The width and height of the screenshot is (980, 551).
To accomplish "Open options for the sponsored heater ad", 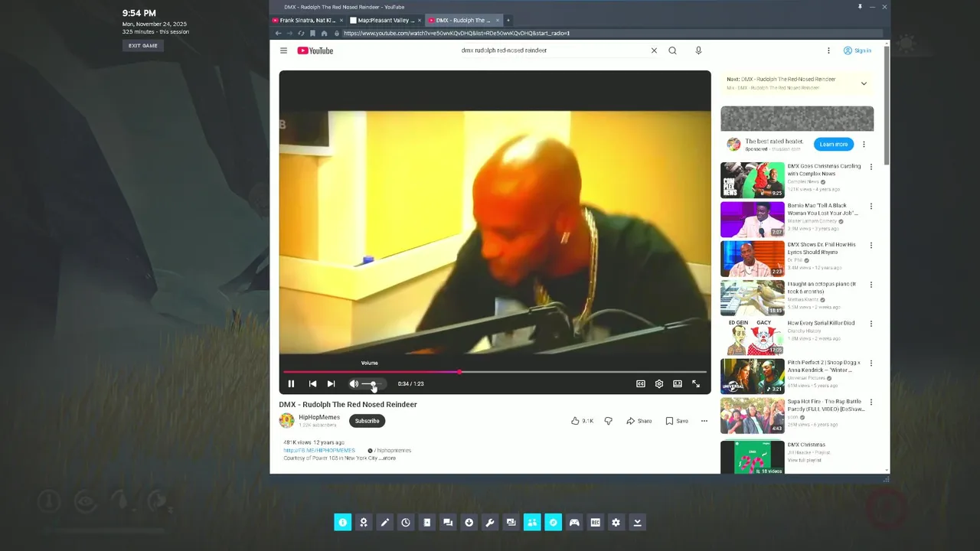I will coord(864,144).
